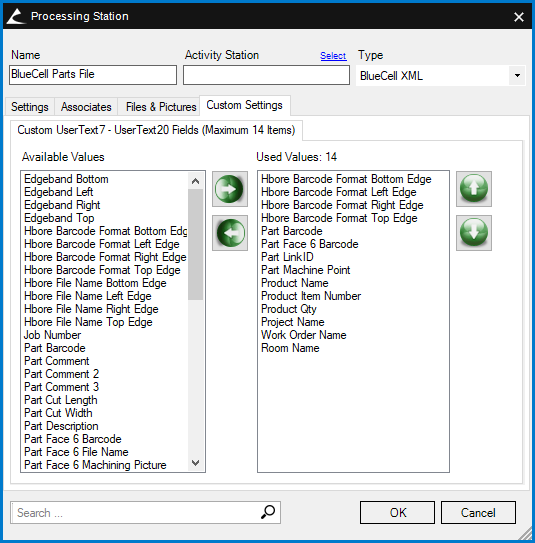Click the Processing Station title bar logo
The width and height of the screenshot is (535, 543).
(16, 16)
